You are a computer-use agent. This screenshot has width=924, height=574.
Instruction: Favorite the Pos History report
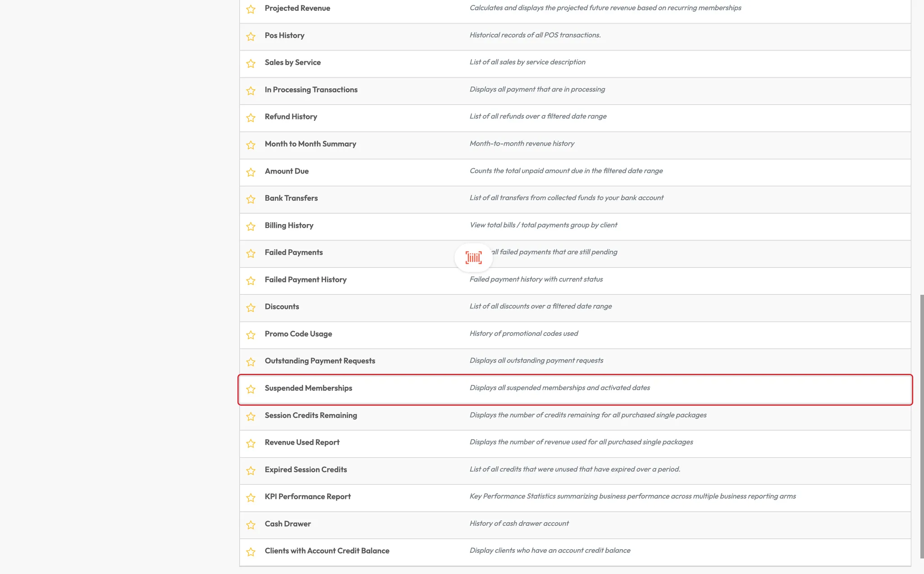(x=251, y=36)
